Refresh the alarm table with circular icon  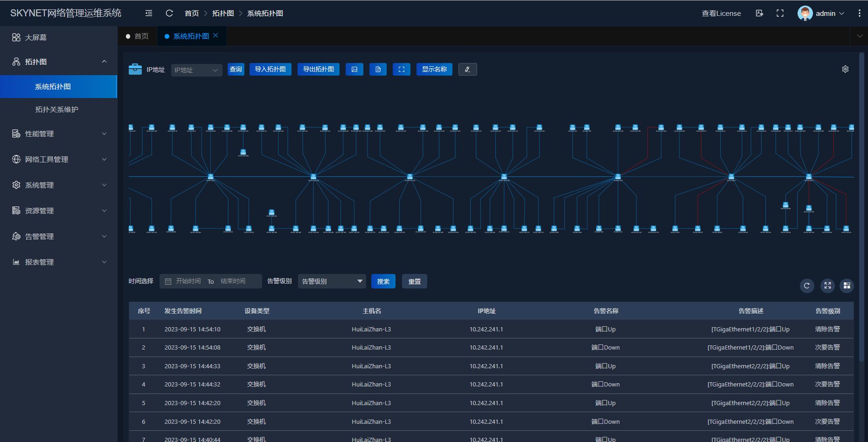coord(807,286)
